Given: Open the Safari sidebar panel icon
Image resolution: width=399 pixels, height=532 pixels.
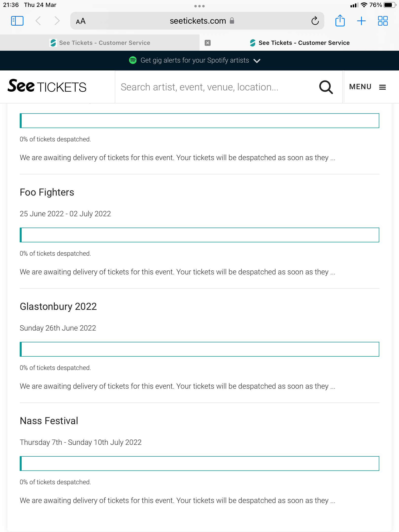Looking at the screenshot, I should (x=17, y=21).
